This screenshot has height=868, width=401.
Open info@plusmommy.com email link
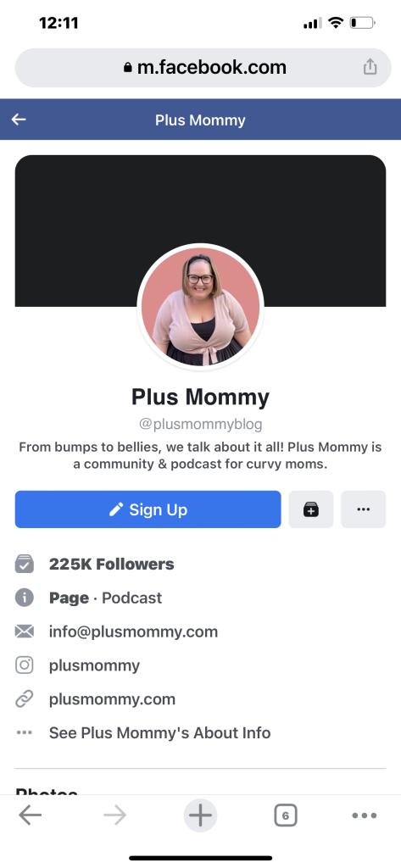point(133,632)
